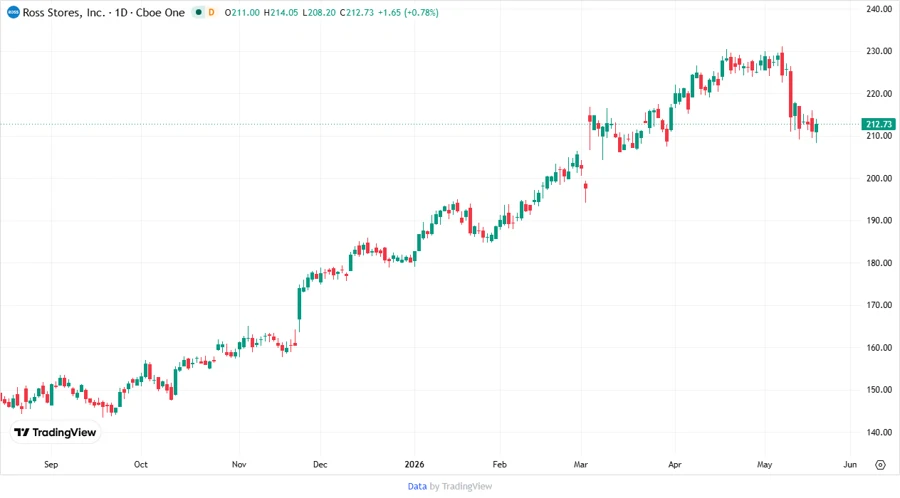Viewport: 900px width, 498px height.
Task: Click the 150.00 price axis label
Action: (x=879, y=390)
